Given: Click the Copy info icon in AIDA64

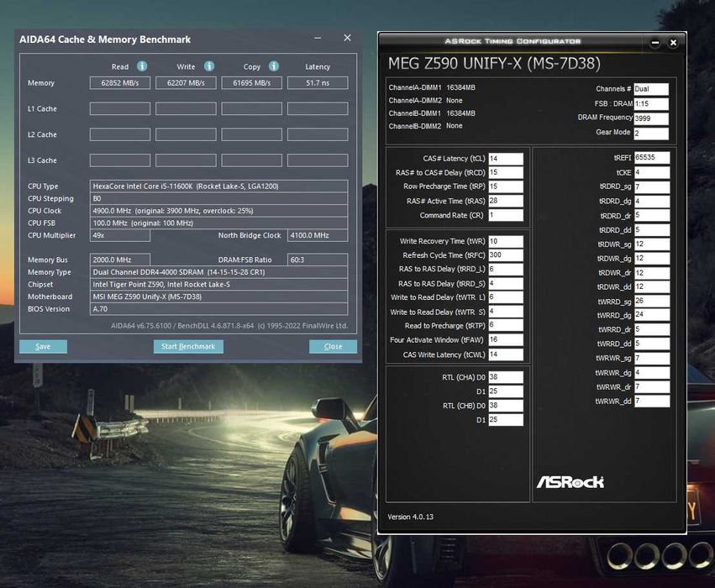Looking at the screenshot, I should [274, 66].
